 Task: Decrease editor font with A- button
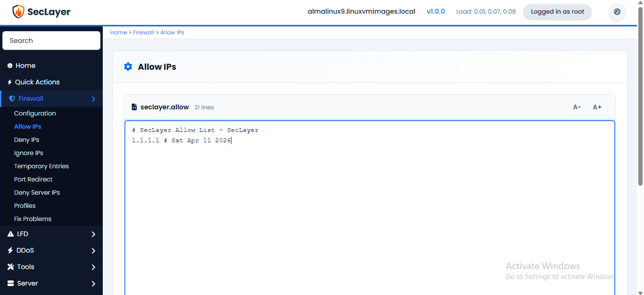(577, 107)
